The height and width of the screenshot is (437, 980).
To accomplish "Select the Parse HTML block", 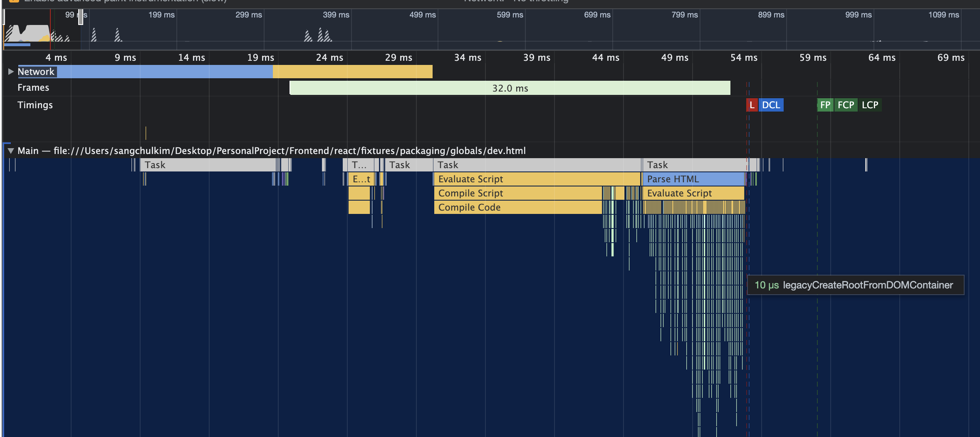I will pyautogui.click(x=693, y=179).
